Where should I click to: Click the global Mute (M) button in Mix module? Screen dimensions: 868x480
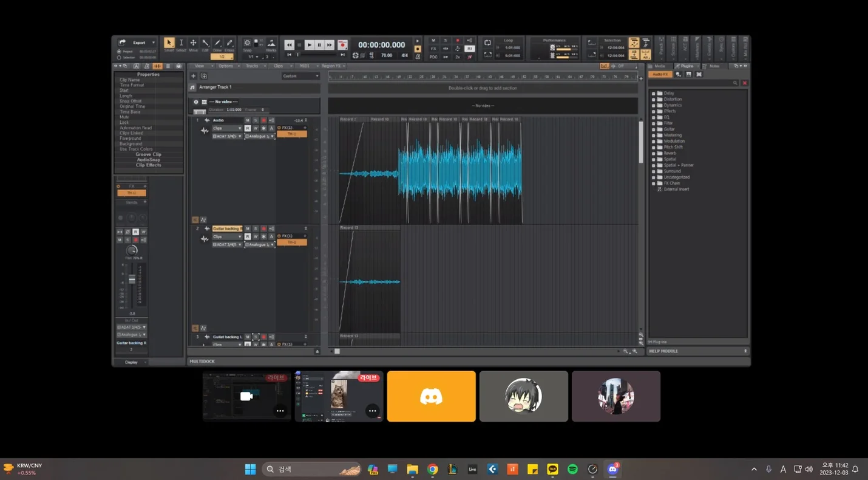coord(433,41)
